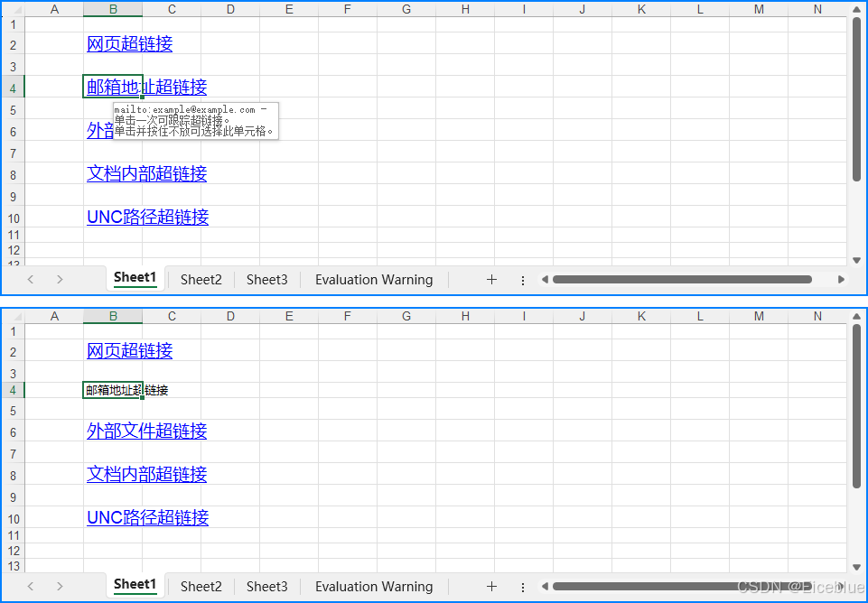This screenshot has height=603, width=868.
Task: Switch to Sheet3 tab in bottom spreadsheet
Action: [266, 587]
